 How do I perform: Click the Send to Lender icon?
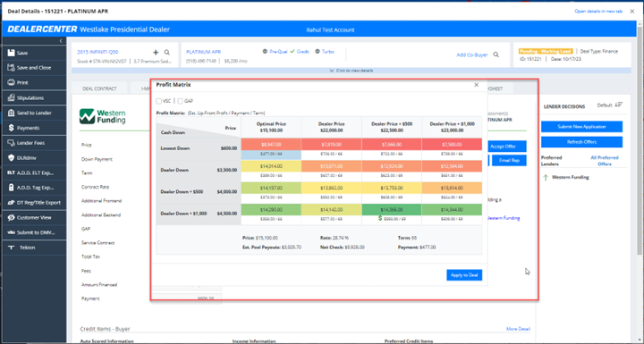click(11, 113)
